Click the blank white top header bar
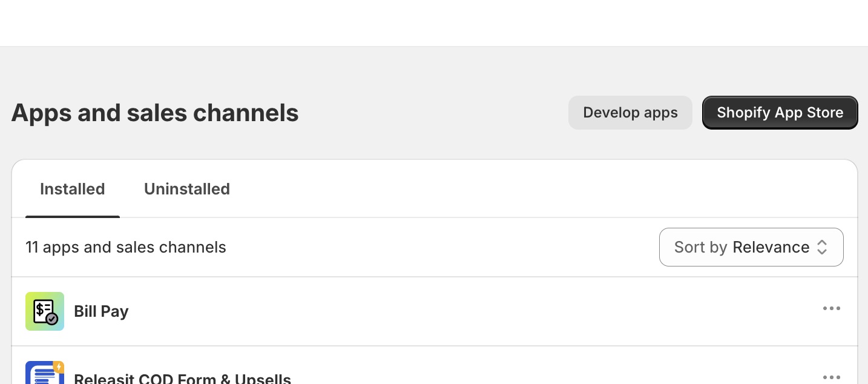This screenshot has width=868, height=384. (433, 23)
